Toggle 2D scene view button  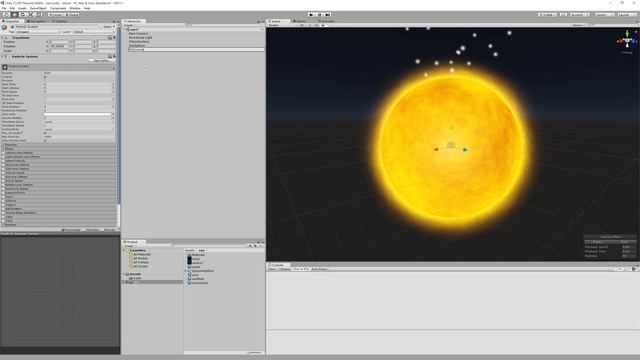pyautogui.click(x=302, y=25)
